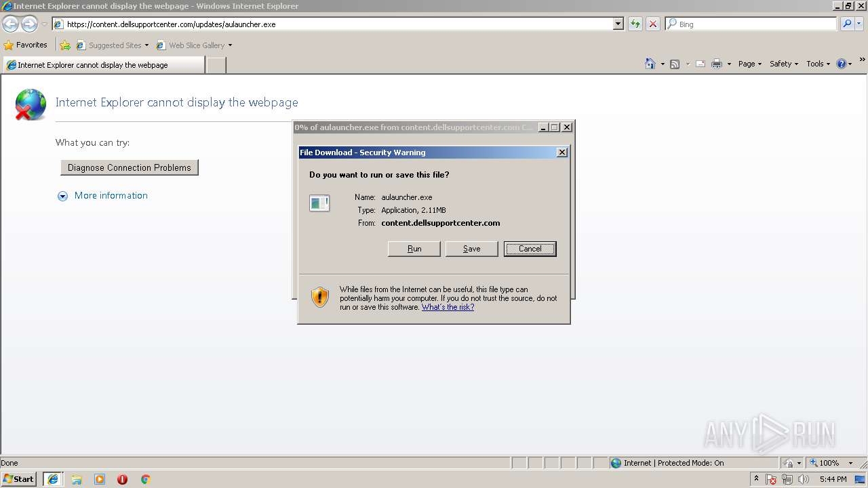Open the Chrome taskbar icon
The image size is (868, 488).
[x=145, y=479]
